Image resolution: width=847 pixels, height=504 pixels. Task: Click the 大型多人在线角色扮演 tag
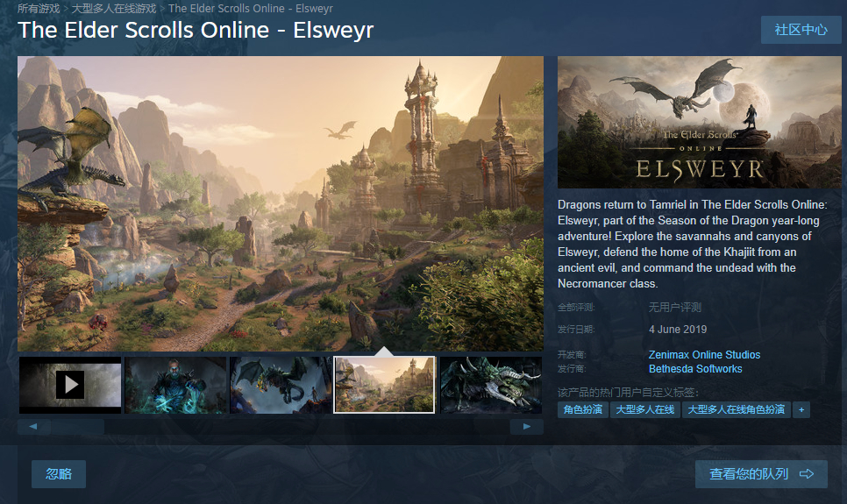tap(737, 410)
